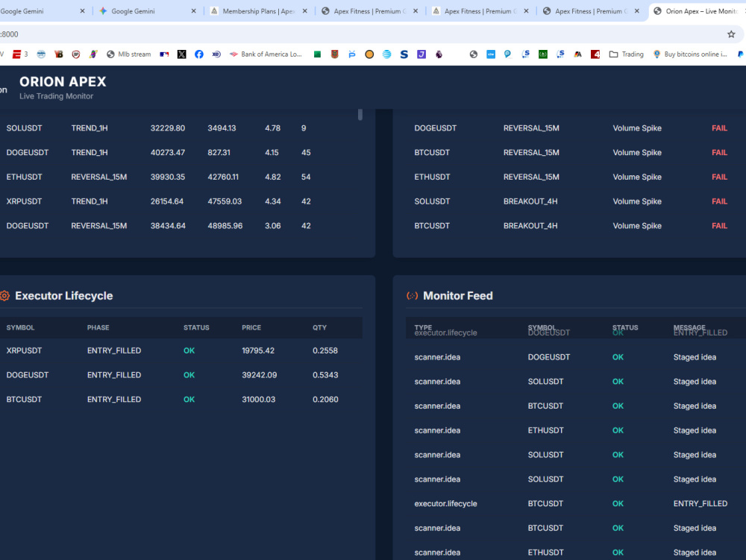Viewport: 746px width, 560px height.
Task: Click the browser address bar
Action: click(x=362, y=34)
